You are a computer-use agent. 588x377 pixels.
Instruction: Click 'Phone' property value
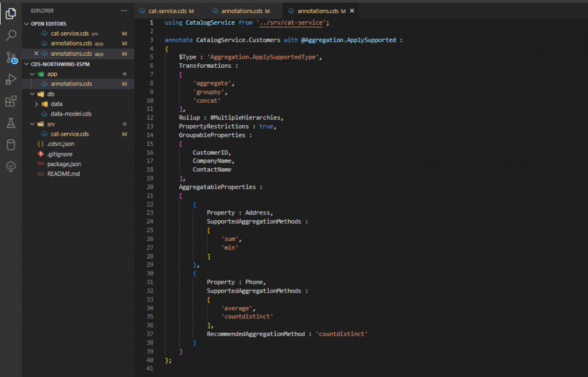(254, 282)
